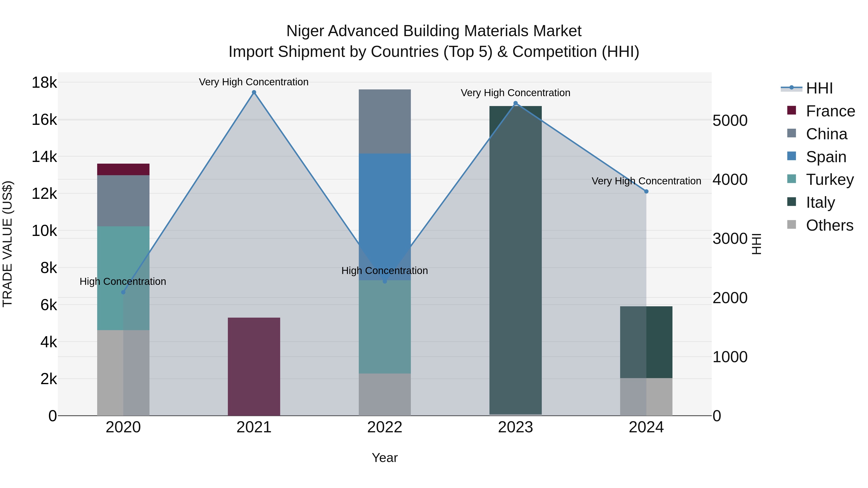Click the 'TRADE VALUE (US$)' axis title
Screen dimensions: 868x488
click(x=7, y=244)
